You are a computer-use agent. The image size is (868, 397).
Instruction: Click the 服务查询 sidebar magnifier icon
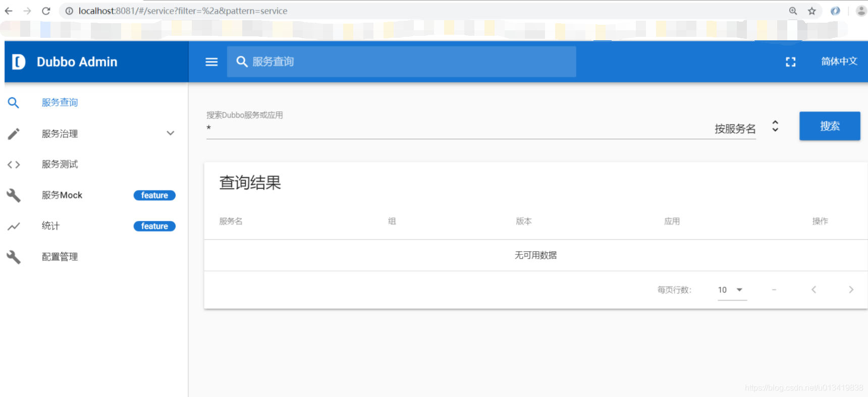14,103
